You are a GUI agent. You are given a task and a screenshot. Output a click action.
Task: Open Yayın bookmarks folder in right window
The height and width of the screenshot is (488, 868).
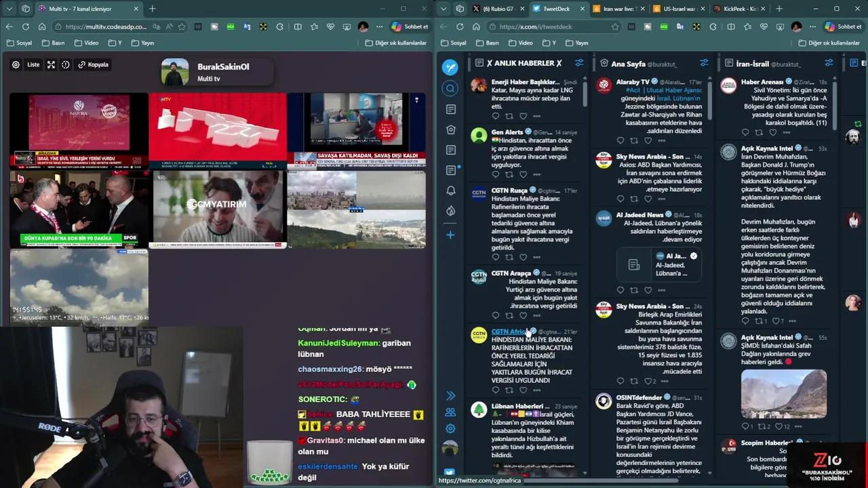[576, 43]
